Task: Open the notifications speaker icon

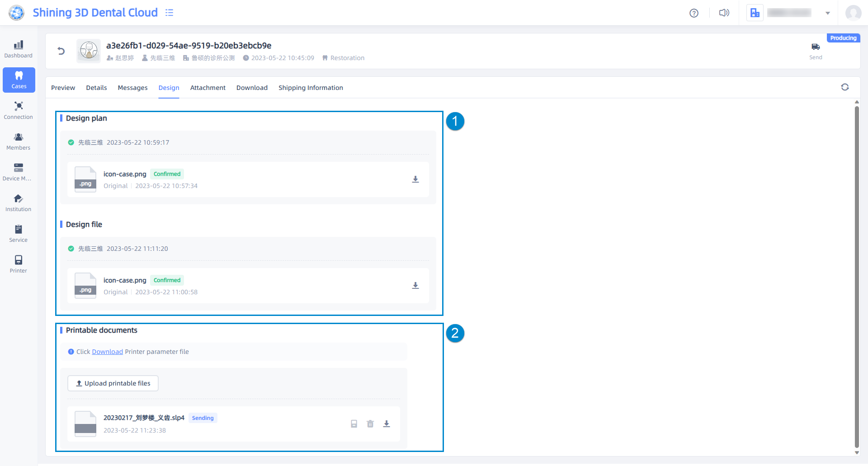Action: (x=724, y=13)
